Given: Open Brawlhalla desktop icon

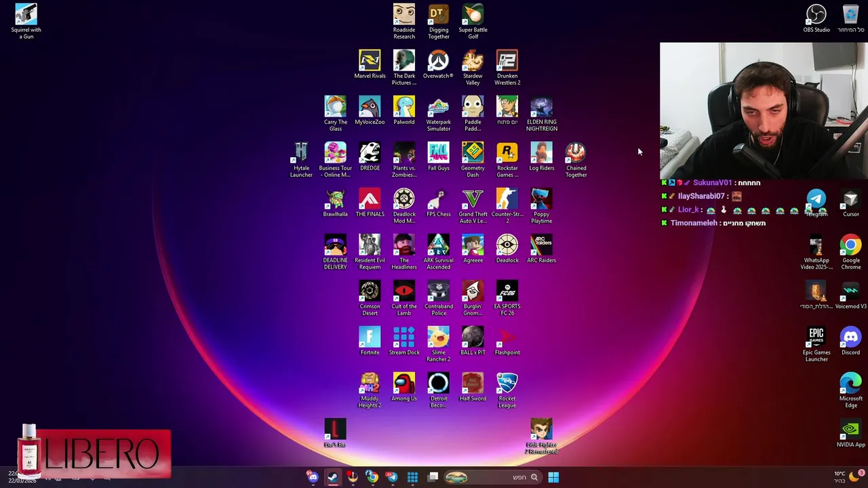Looking at the screenshot, I should click(x=335, y=203).
